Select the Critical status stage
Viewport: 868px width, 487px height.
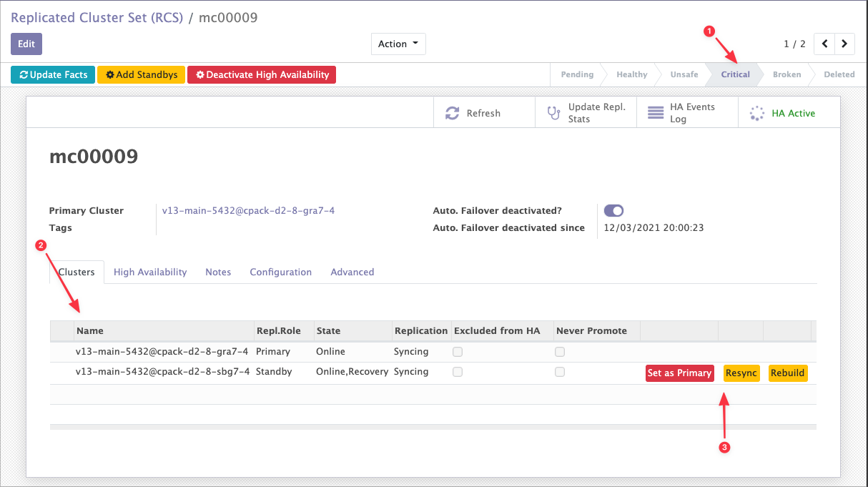coord(735,74)
